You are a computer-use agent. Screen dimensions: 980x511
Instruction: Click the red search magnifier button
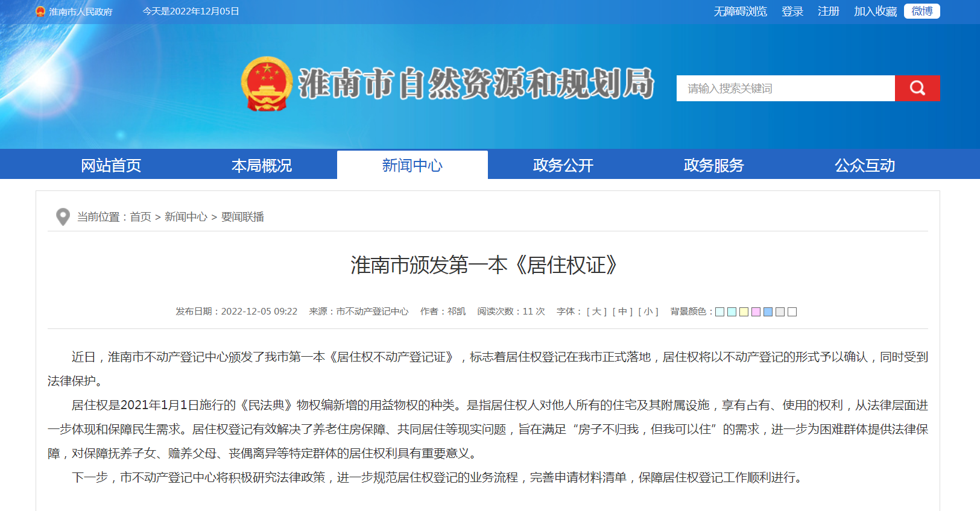point(917,88)
